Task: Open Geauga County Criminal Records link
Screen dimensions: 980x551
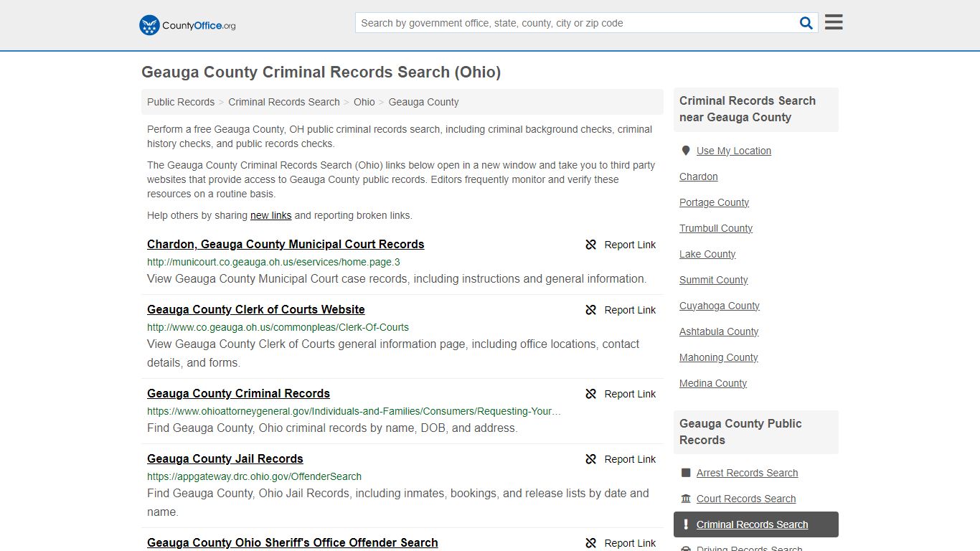Action: coord(238,393)
